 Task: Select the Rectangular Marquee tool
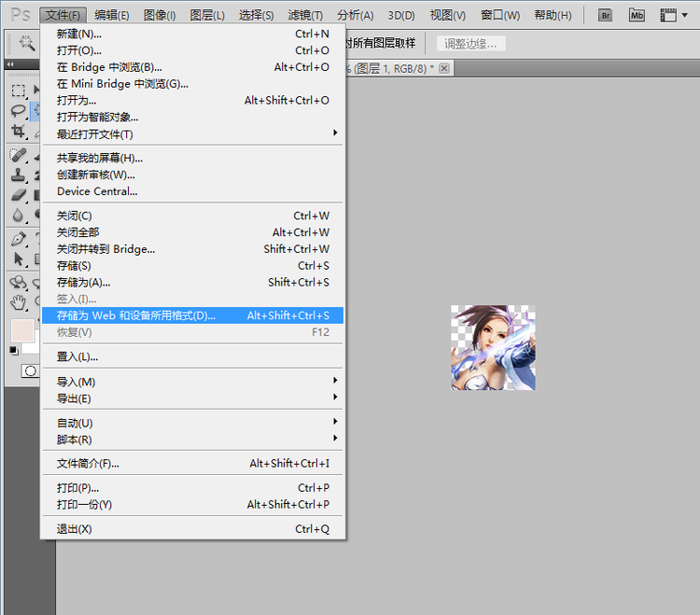pos(19,91)
